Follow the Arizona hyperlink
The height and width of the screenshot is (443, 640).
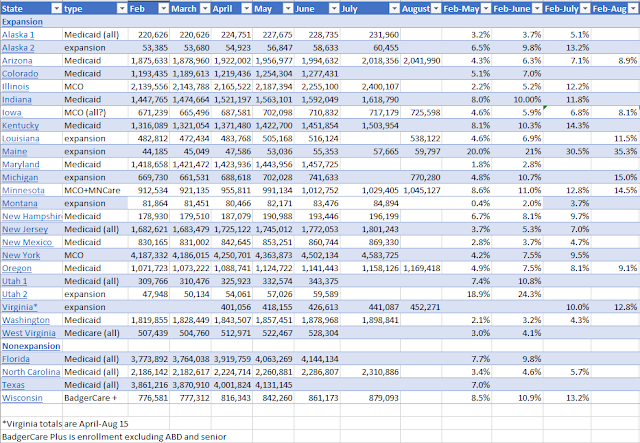click(17, 61)
